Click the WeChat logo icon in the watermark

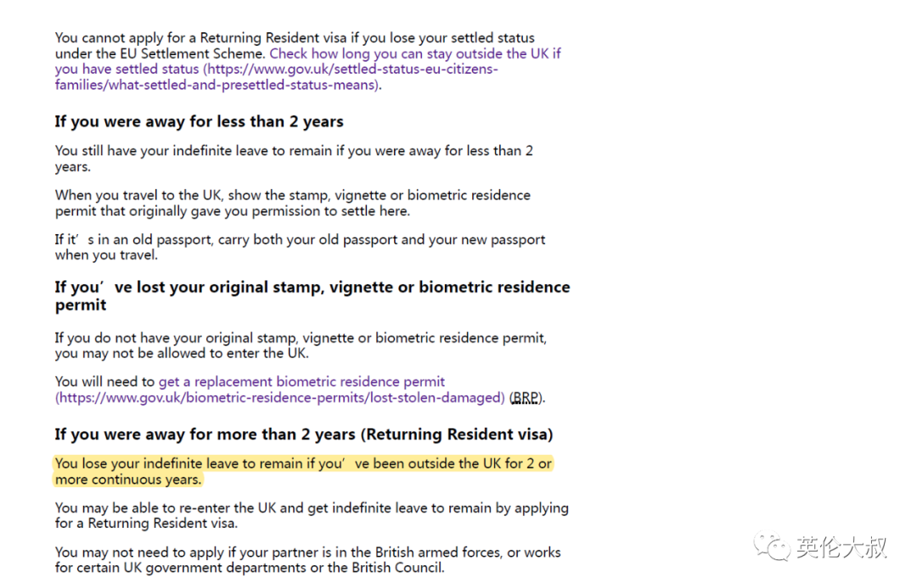(x=772, y=547)
